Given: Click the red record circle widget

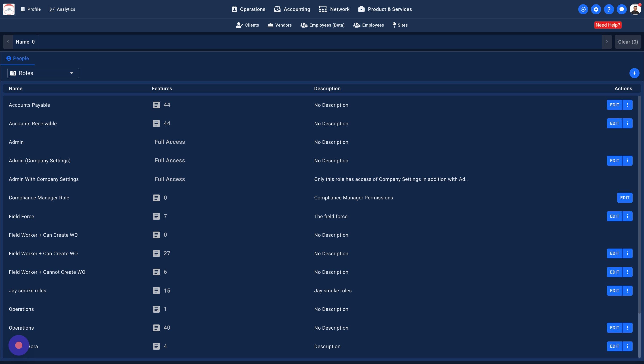Looking at the screenshot, I should tap(19, 345).
